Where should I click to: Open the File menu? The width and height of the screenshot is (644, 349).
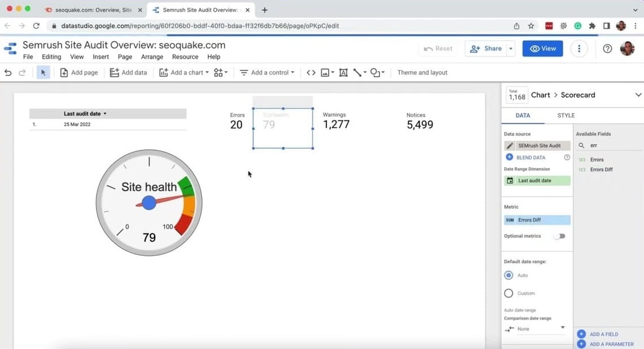[x=28, y=56]
